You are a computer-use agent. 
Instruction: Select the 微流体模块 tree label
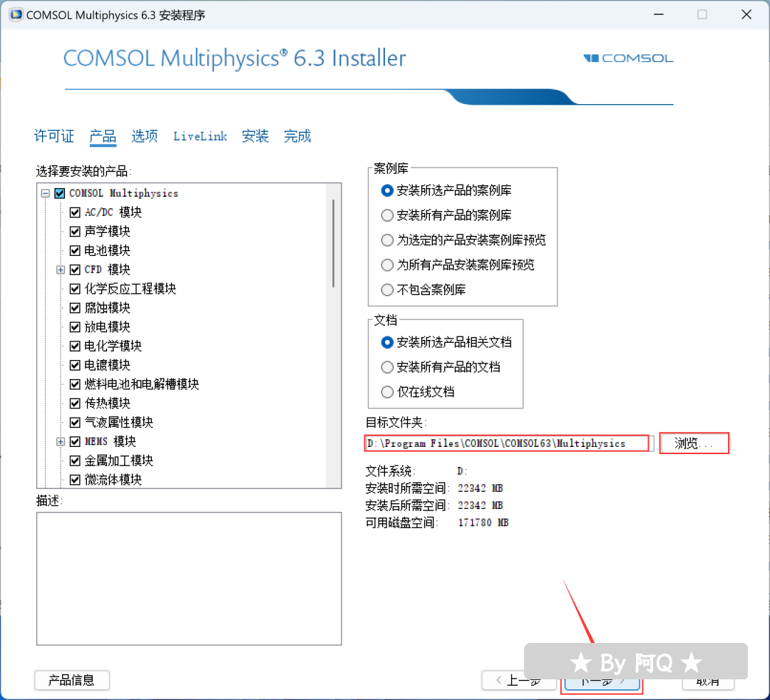pyautogui.click(x=113, y=480)
